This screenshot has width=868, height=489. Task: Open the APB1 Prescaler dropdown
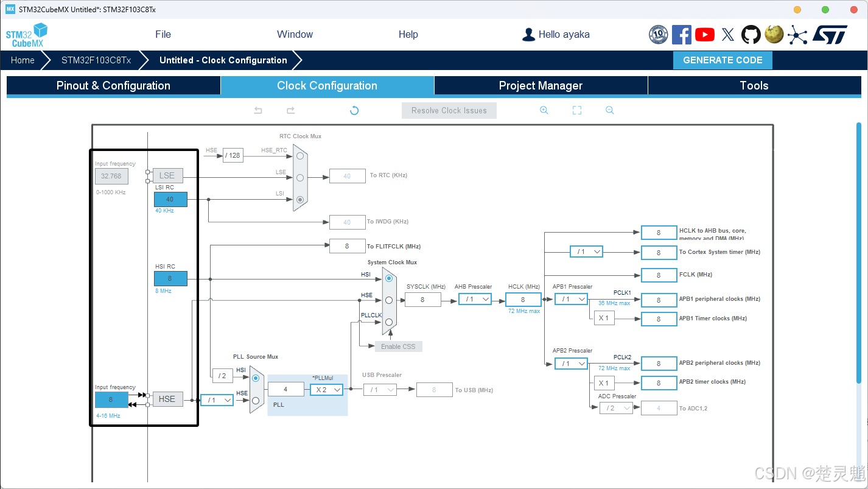coord(571,299)
